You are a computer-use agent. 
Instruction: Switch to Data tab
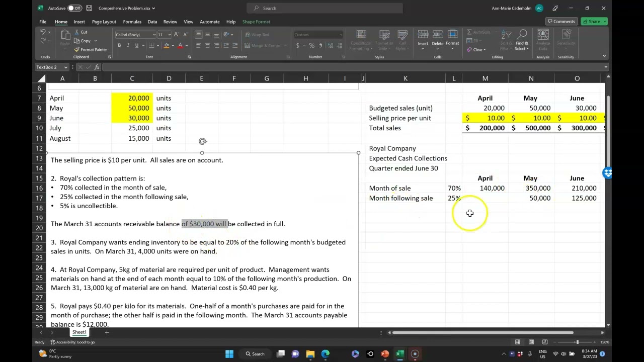coord(152,22)
